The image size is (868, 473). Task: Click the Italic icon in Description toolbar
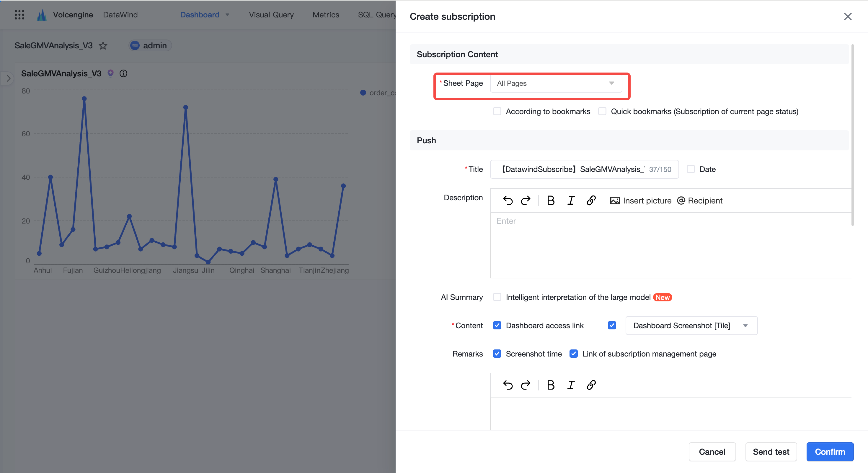pos(571,201)
